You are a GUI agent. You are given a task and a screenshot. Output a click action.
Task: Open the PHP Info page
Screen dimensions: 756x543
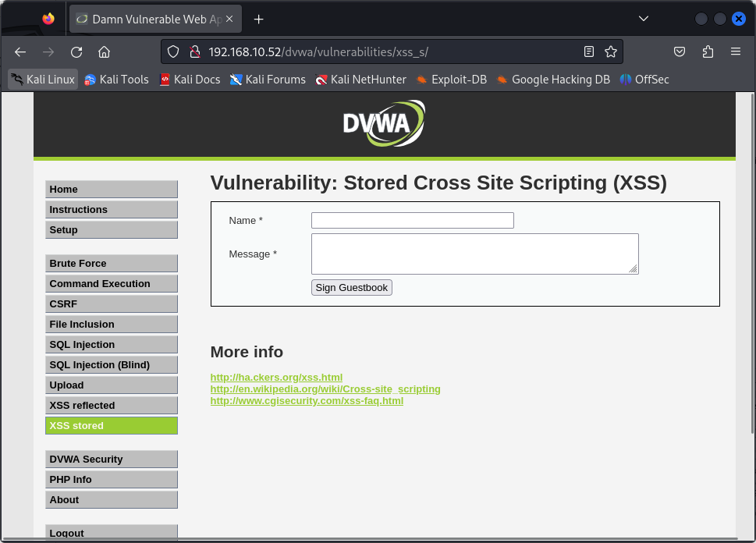(112, 479)
